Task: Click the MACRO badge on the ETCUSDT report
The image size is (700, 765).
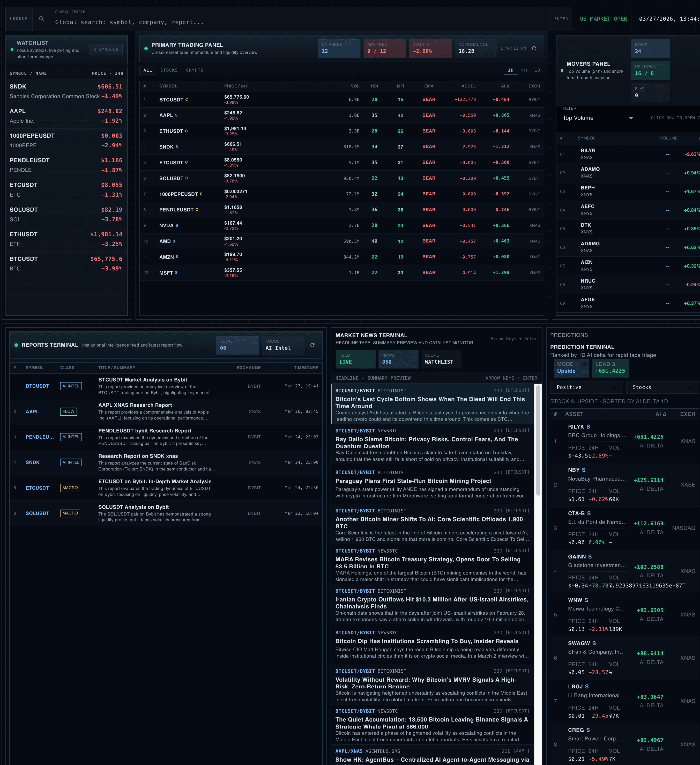Action: 70,488
